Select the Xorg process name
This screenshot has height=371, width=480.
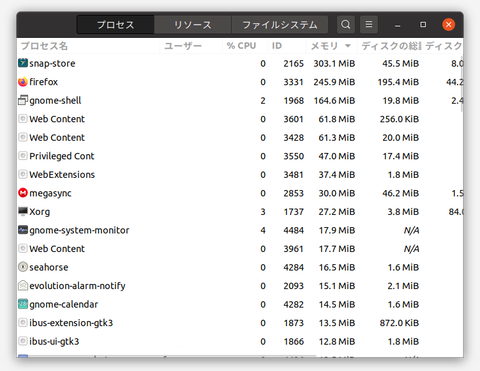pyautogui.click(x=40, y=212)
